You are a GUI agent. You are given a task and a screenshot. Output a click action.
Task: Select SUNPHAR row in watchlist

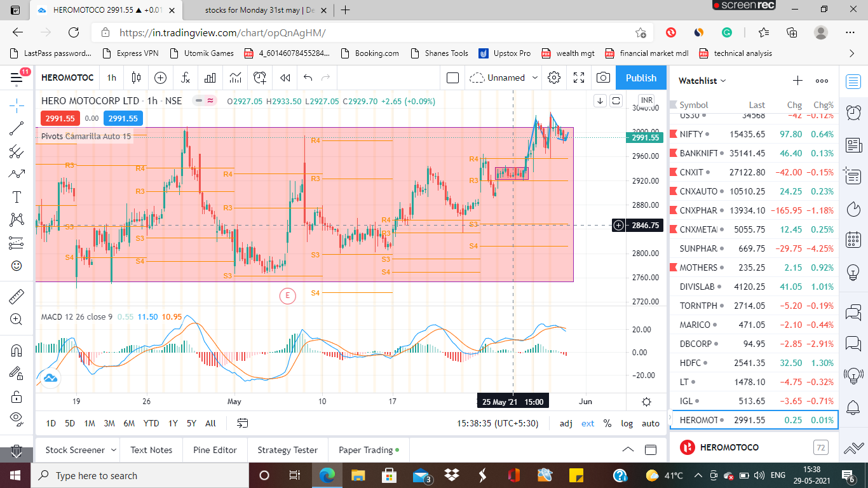click(x=754, y=248)
